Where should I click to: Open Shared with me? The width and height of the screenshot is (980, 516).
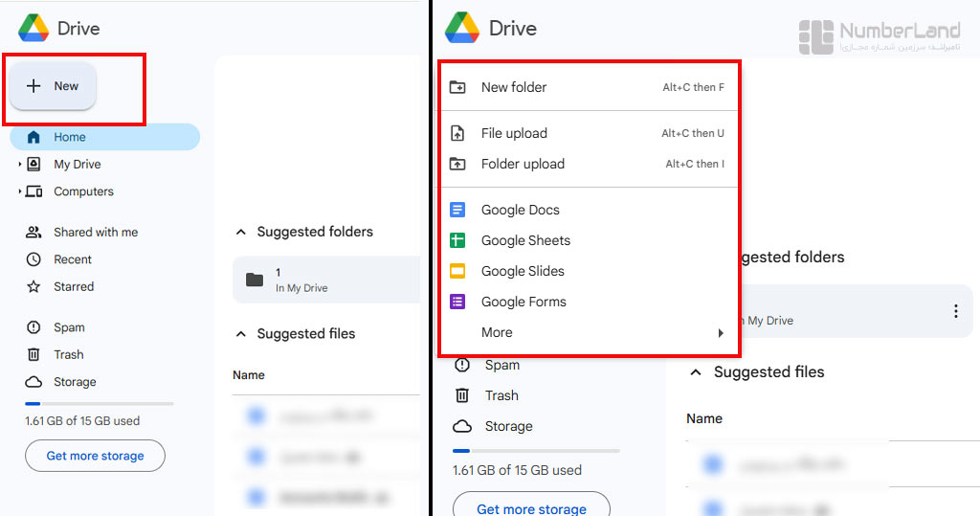coord(96,232)
